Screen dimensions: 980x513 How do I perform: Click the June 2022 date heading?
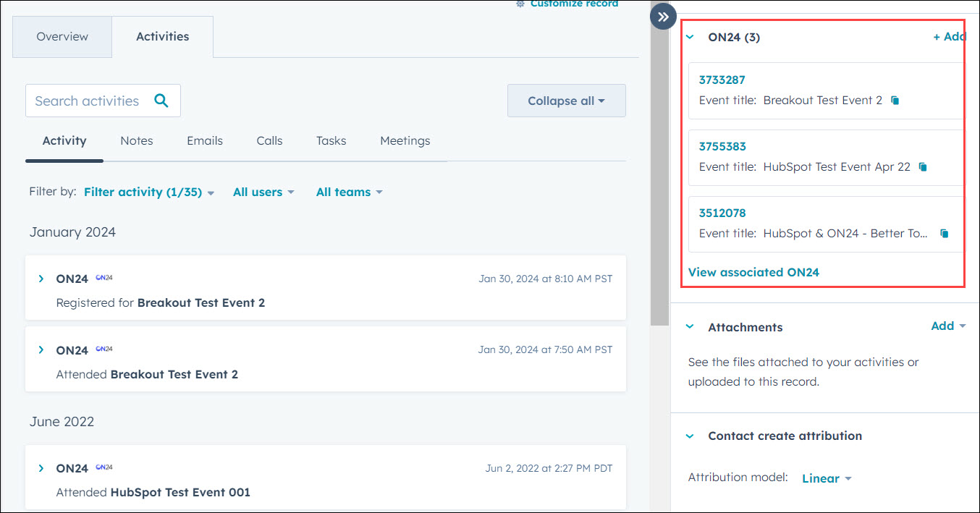click(x=62, y=422)
